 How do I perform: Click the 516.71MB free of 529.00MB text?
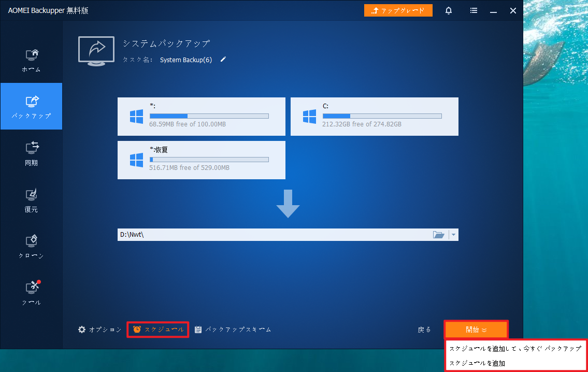[x=190, y=168]
